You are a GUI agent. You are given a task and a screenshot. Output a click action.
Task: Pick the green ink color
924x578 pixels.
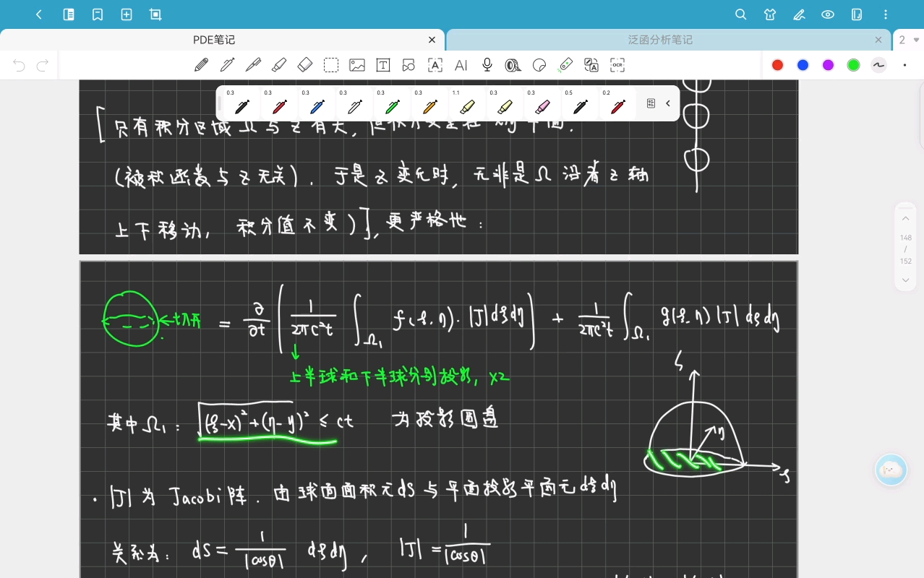(853, 65)
